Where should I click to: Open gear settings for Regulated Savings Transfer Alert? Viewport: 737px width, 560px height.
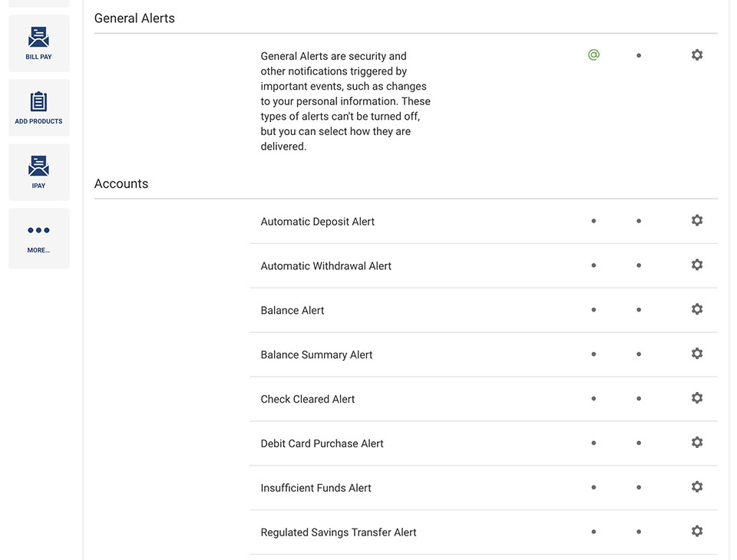pos(697,532)
